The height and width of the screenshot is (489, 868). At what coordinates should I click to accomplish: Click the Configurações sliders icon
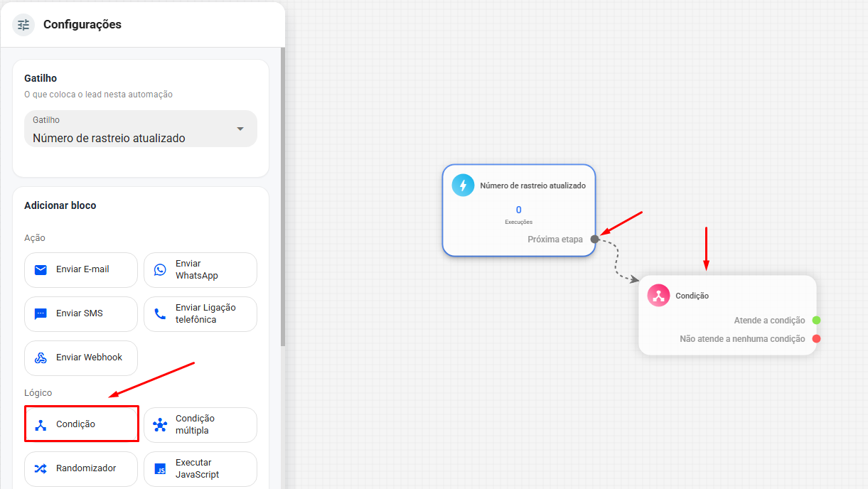23,25
